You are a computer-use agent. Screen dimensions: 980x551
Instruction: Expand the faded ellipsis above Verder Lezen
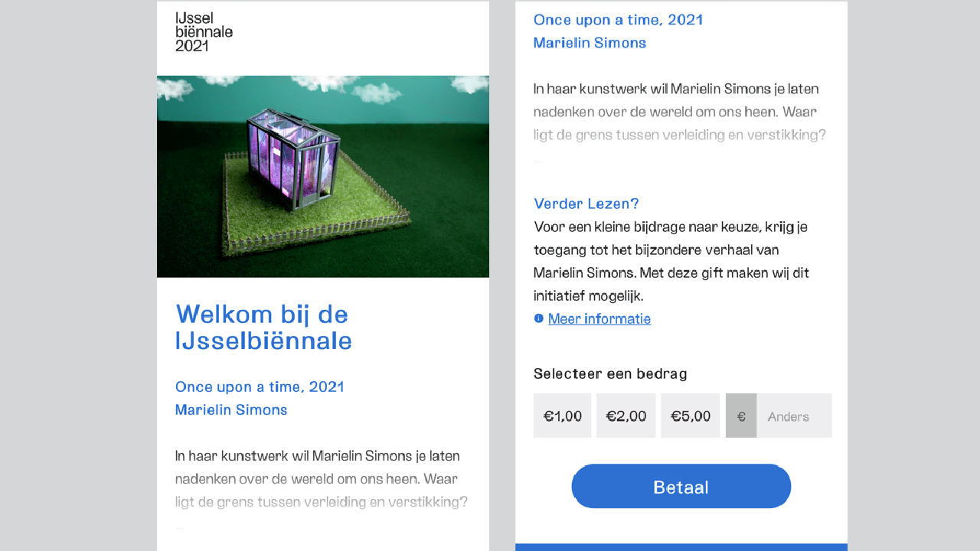538,161
